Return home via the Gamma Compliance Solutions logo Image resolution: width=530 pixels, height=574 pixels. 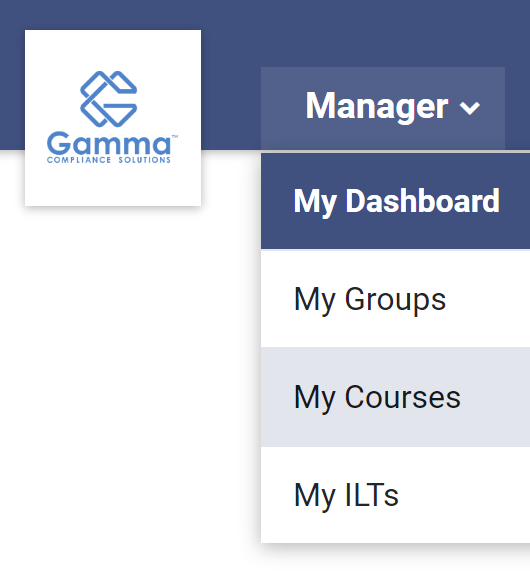[x=113, y=118]
